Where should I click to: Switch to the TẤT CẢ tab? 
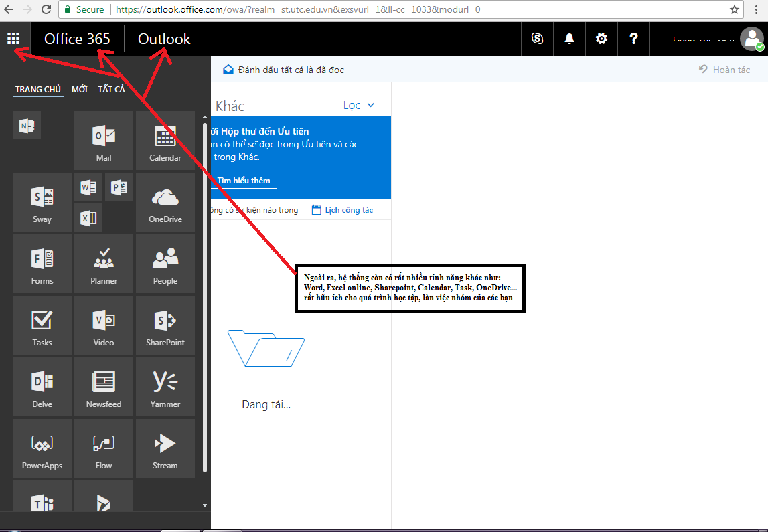click(111, 90)
